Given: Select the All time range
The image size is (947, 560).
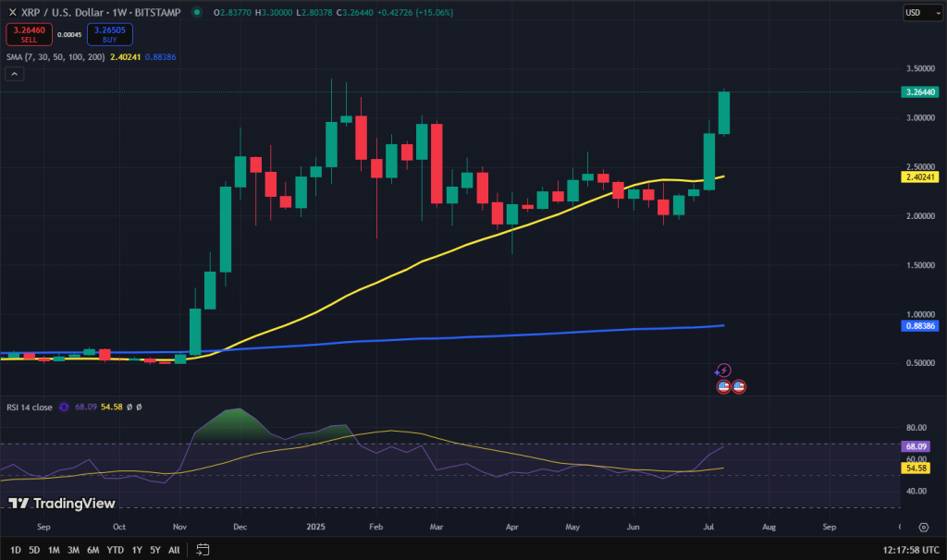Looking at the screenshot, I should (x=174, y=550).
